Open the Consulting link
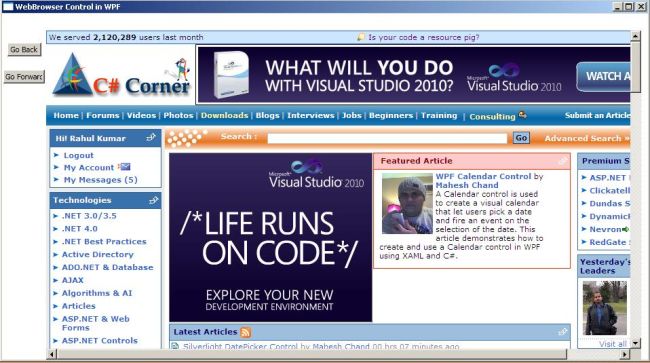 tap(492, 117)
